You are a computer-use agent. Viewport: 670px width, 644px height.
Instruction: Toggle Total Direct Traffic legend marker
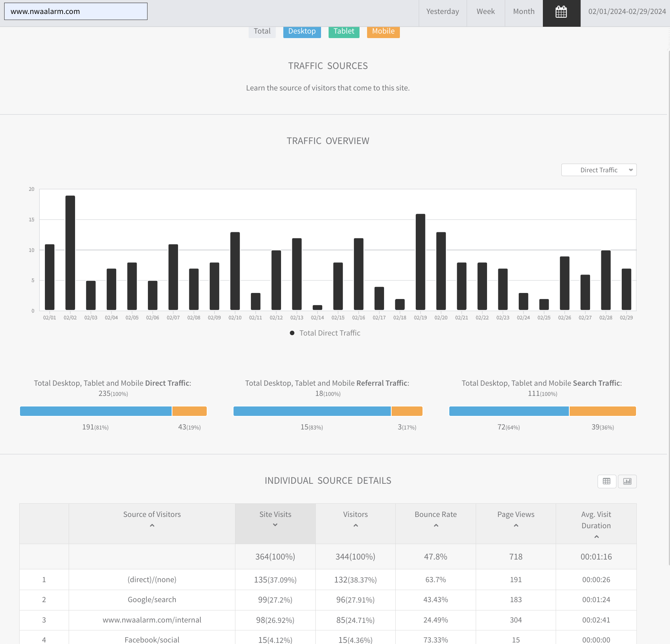tap(292, 333)
